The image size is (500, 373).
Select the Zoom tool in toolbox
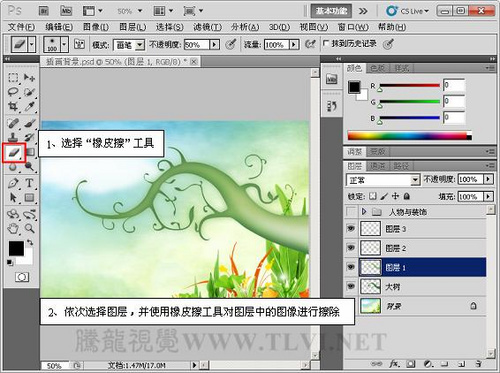[29, 229]
